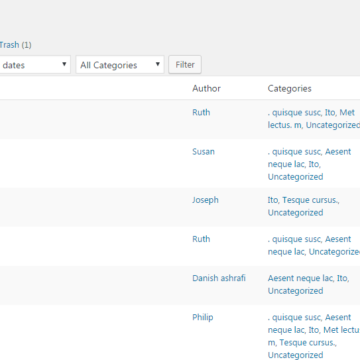This screenshot has height=360, width=360.
Task: Click the Filter button
Action: (185, 65)
